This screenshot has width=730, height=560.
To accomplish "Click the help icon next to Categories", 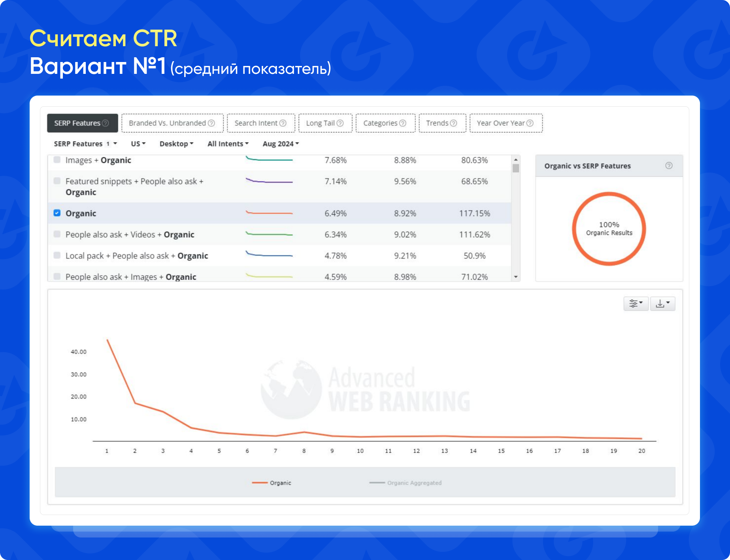I will click(403, 123).
